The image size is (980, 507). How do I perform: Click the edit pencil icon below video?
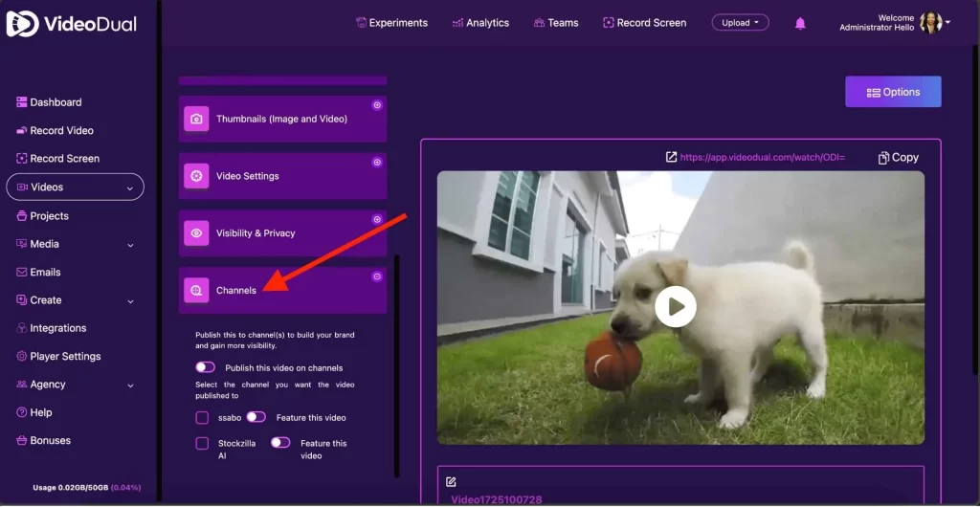(452, 481)
